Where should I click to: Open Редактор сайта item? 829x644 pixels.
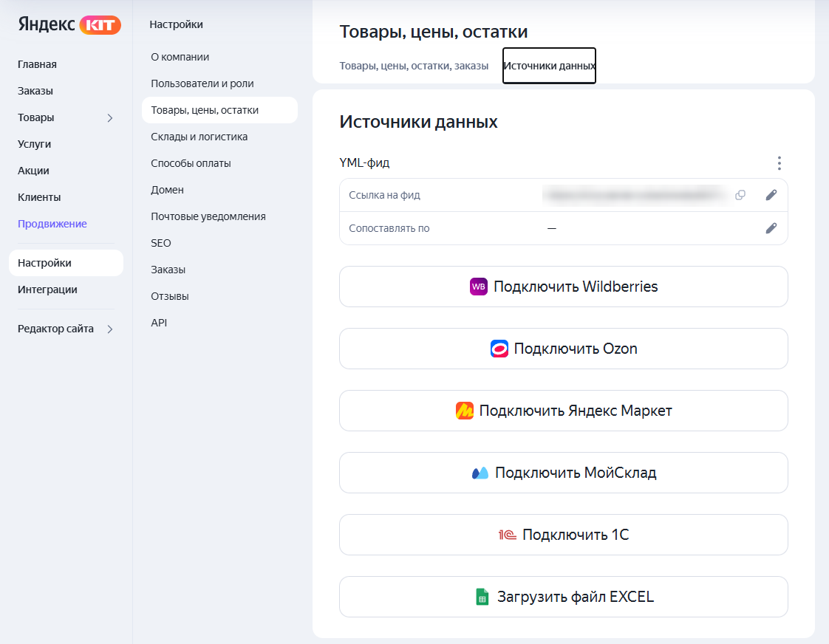(x=55, y=329)
